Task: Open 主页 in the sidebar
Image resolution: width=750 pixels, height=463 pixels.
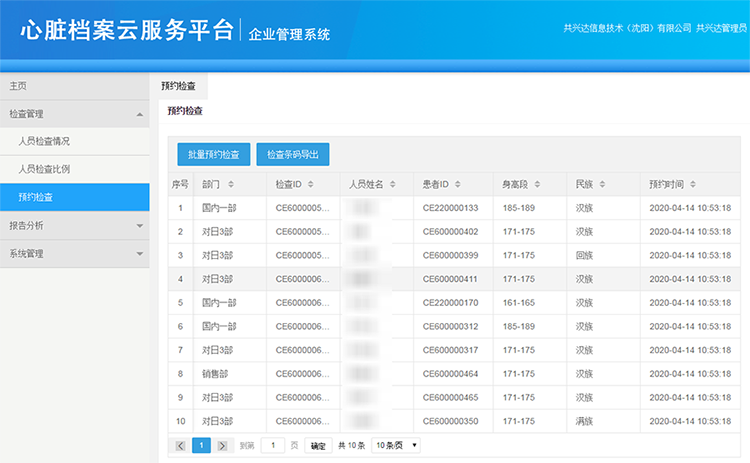Action: [x=75, y=86]
